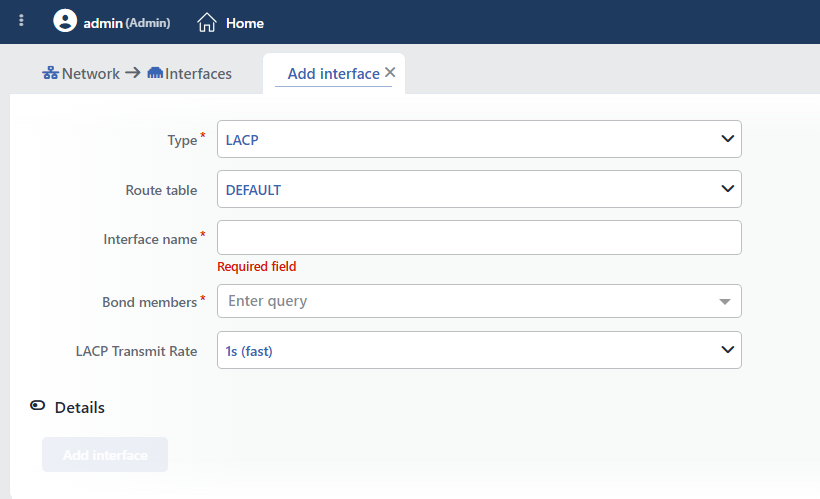Click the Required field error text
Screen dimensions: 820x499
coord(257,267)
